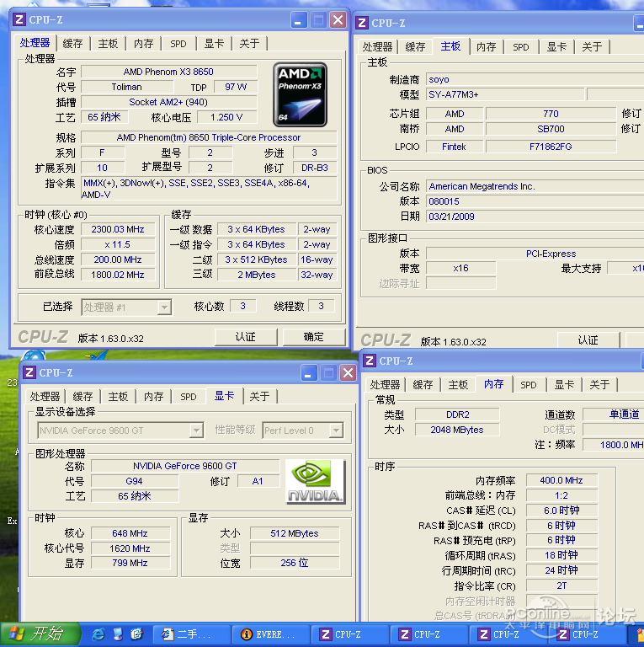
Task: Click 确定 button in the processor window
Action: pyautogui.click(x=314, y=337)
